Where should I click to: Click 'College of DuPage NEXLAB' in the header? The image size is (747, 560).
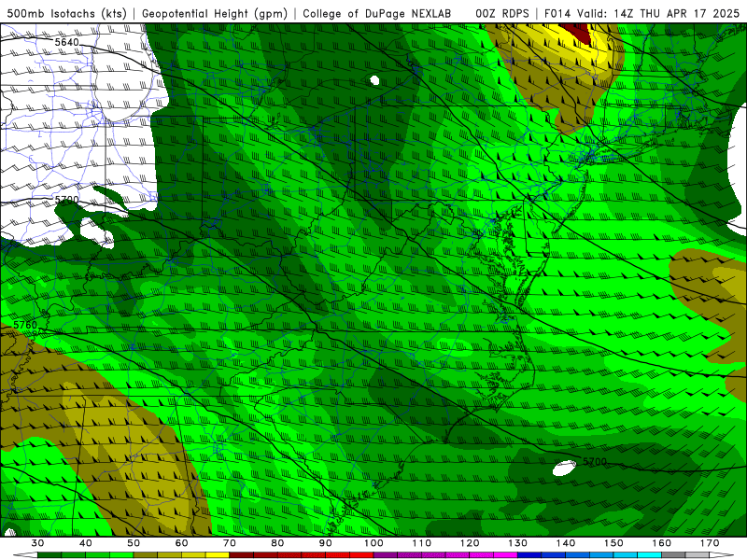pos(377,13)
